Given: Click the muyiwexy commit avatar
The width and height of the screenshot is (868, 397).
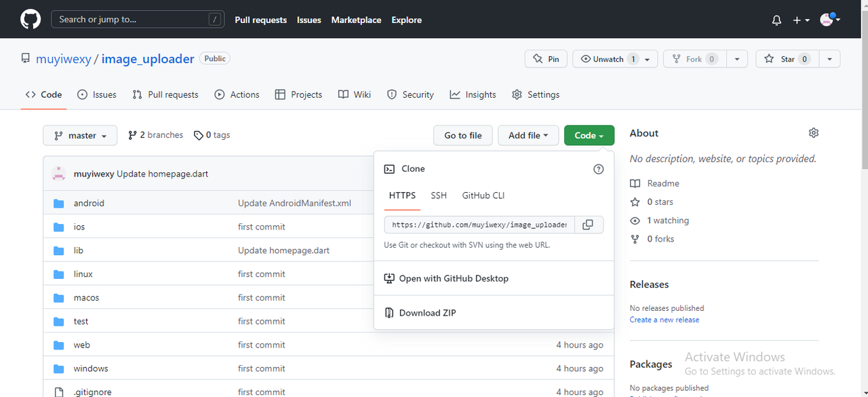Looking at the screenshot, I should click(59, 174).
